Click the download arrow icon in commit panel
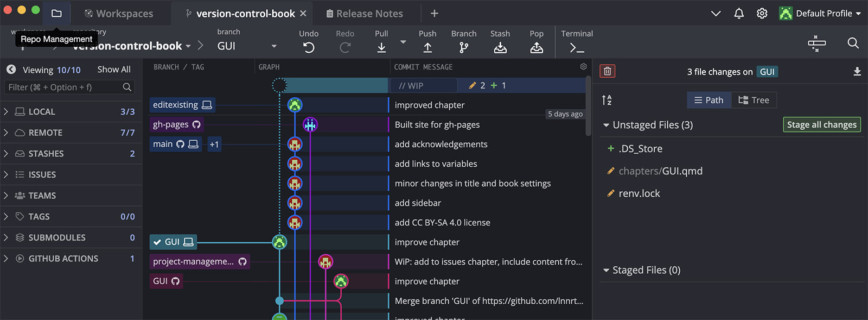Image resolution: width=868 pixels, height=320 pixels. pyautogui.click(x=857, y=71)
